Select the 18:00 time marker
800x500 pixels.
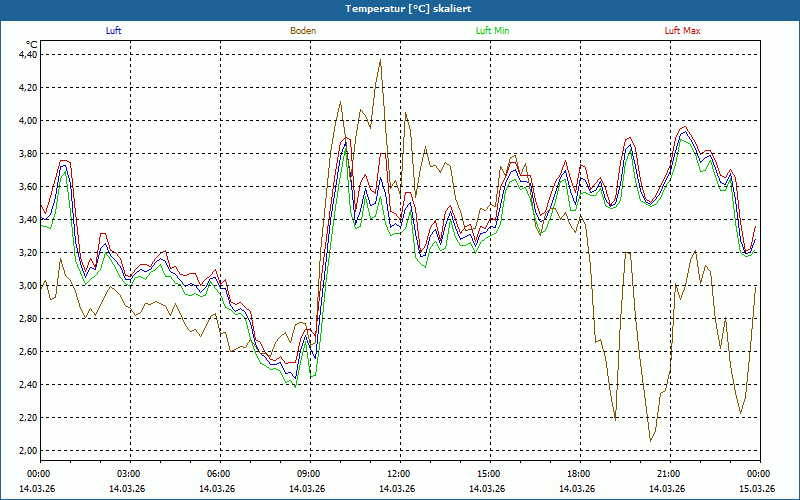(x=577, y=473)
